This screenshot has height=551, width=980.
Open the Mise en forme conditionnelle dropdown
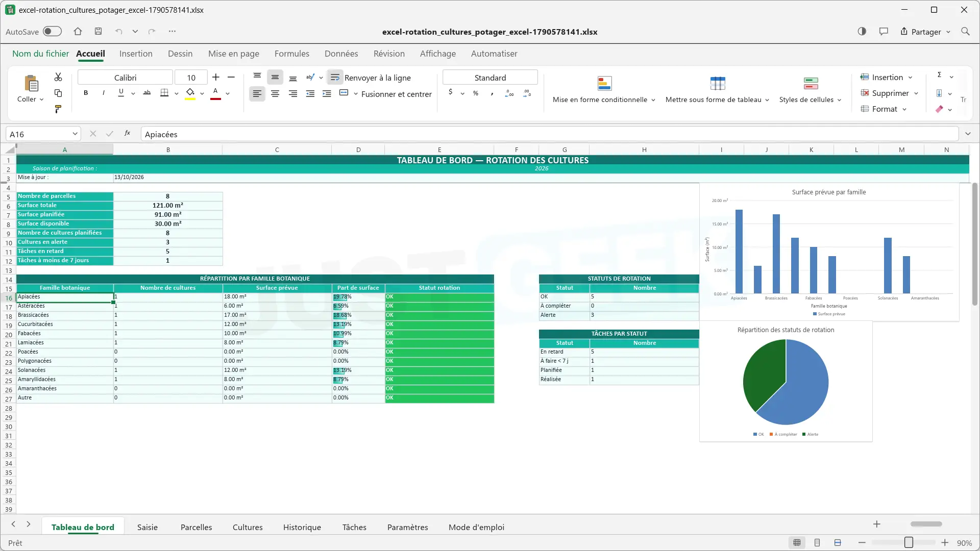(604, 89)
